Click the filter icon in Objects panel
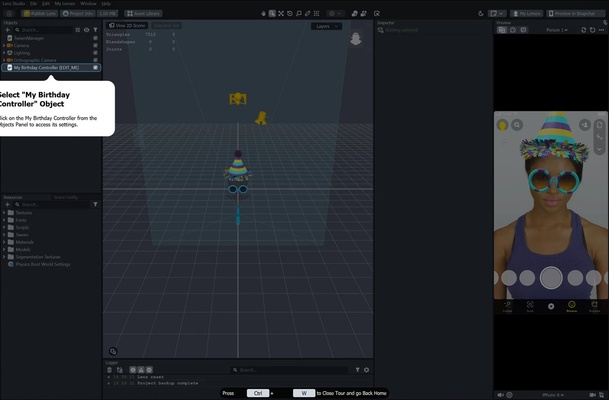Screen dimensions: 609x400 point(95,30)
